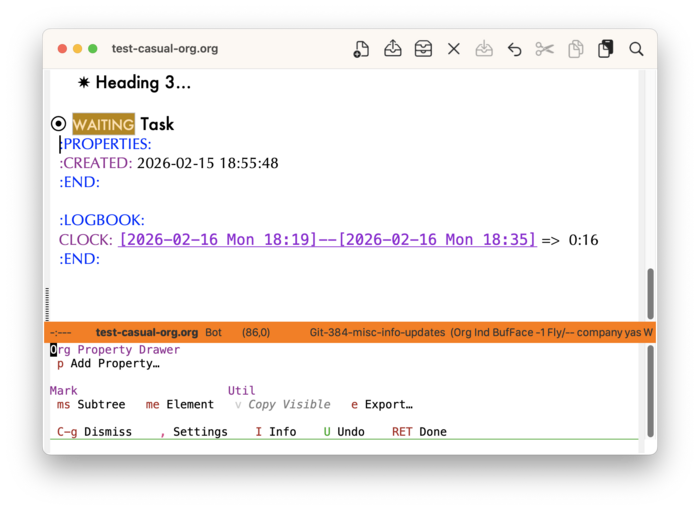Select Add Property… in the menu
Screen dimensions: 700x511
click(114, 364)
